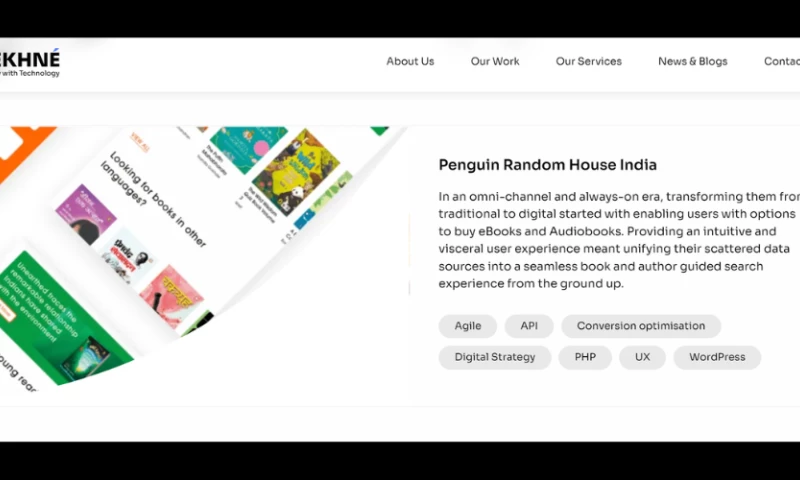The height and width of the screenshot is (480, 800).
Task: Click the purple book cover thumbnail
Action: [86, 215]
